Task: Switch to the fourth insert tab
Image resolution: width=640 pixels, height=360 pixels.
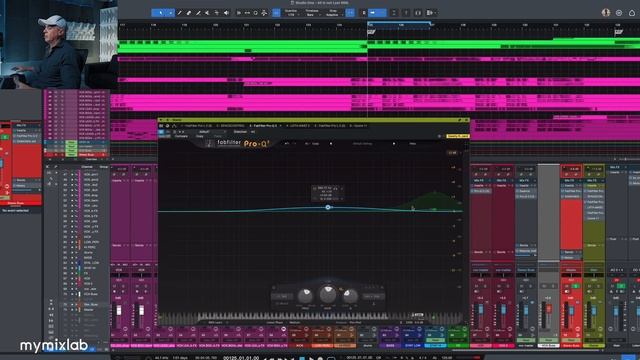Action: tap(299, 126)
